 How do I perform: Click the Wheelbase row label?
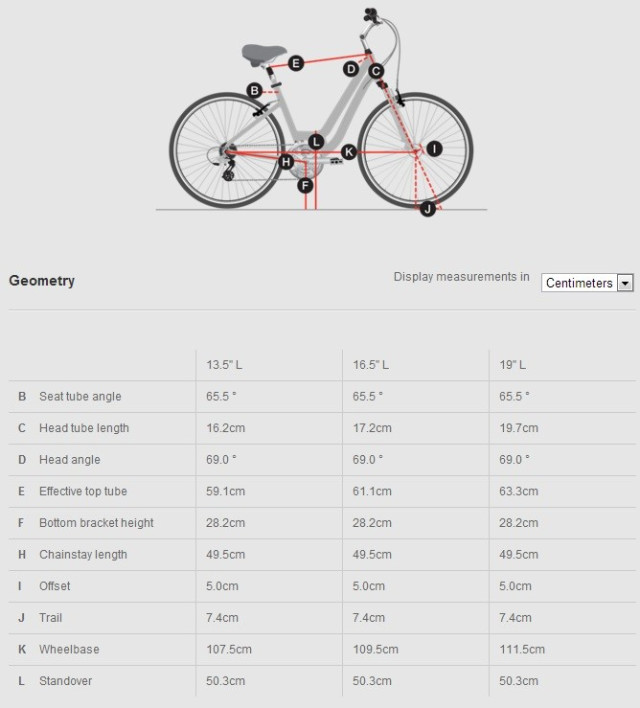(x=69, y=650)
